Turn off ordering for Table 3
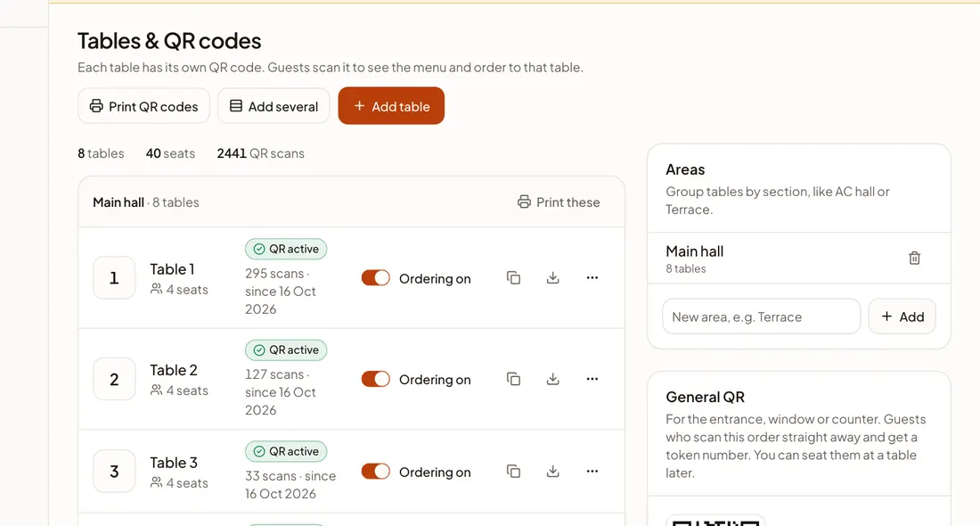 (376, 472)
